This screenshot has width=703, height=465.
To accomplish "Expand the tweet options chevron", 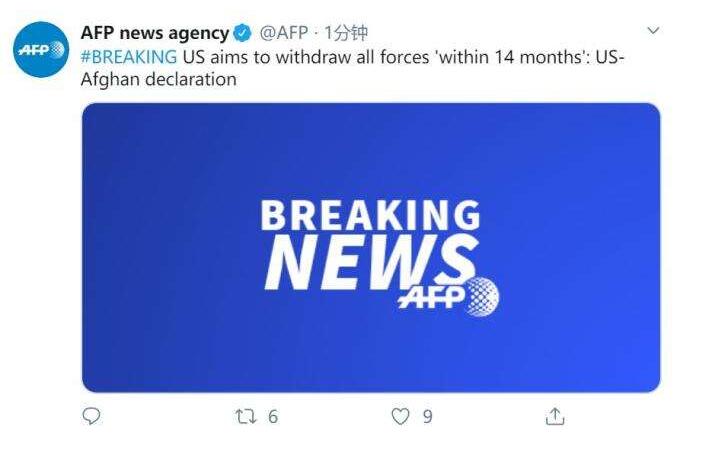I will 653,30.
